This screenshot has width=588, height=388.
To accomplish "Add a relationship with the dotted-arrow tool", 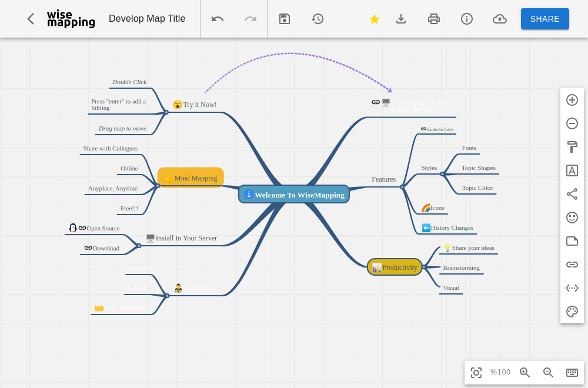I will pos(572,288).
